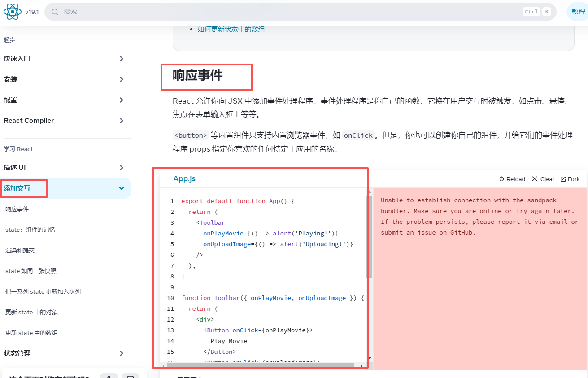Click the 起步 section label
Viewport: 588px width, 378px height.
click(9, 40)
